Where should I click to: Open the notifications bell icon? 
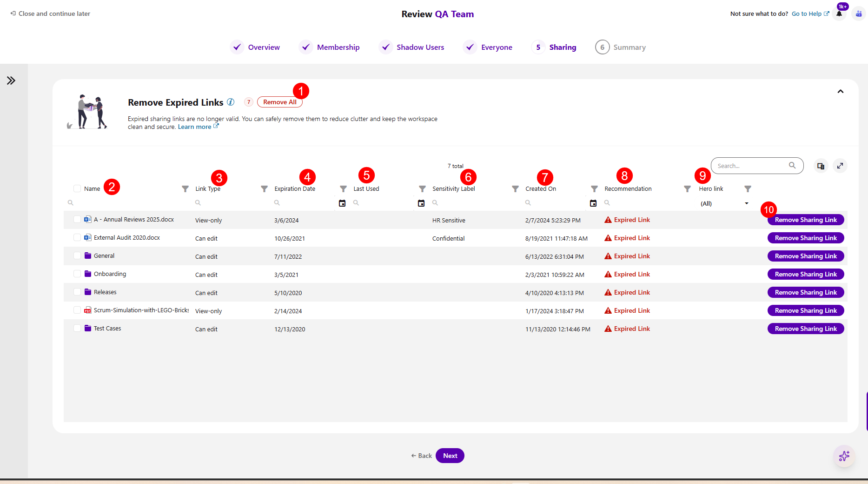tap(839, 13)
